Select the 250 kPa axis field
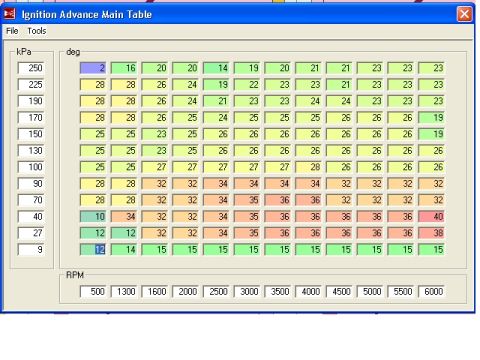Image resolution: width=480 pixels, height=360 pixels. point(31,68)
